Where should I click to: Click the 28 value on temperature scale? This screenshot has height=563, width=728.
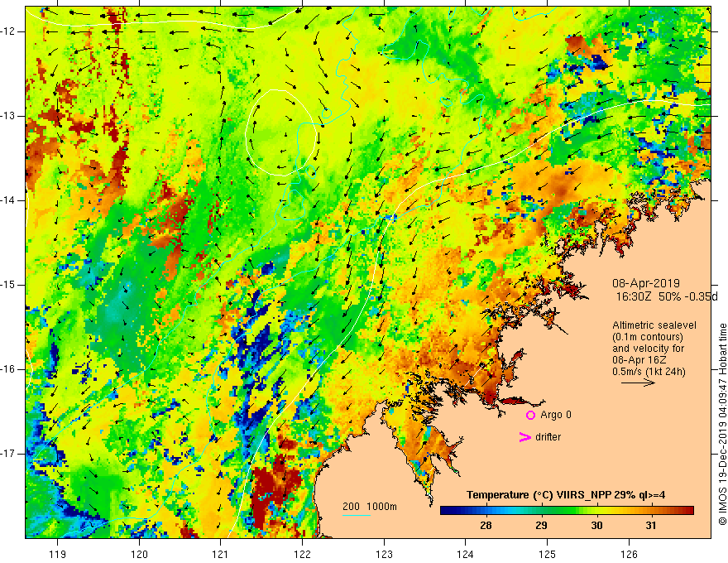(x=486, y=526)
